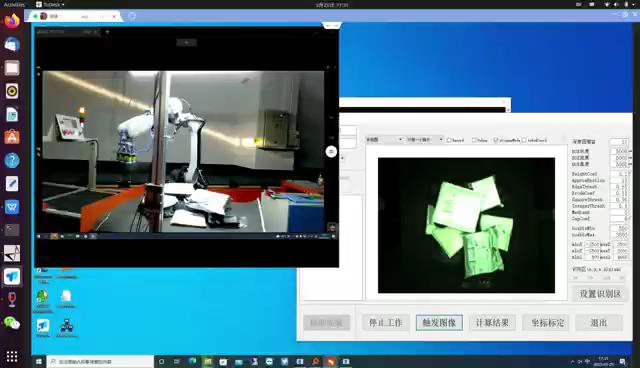Show all applications grid
This screenshot has width=640, height=368.
tap(12, 356)
